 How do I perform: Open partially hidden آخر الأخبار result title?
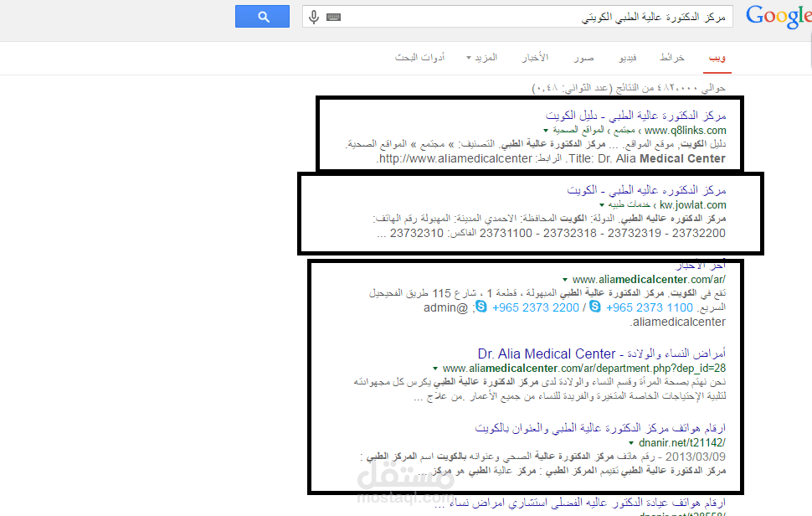pos(701,266)
